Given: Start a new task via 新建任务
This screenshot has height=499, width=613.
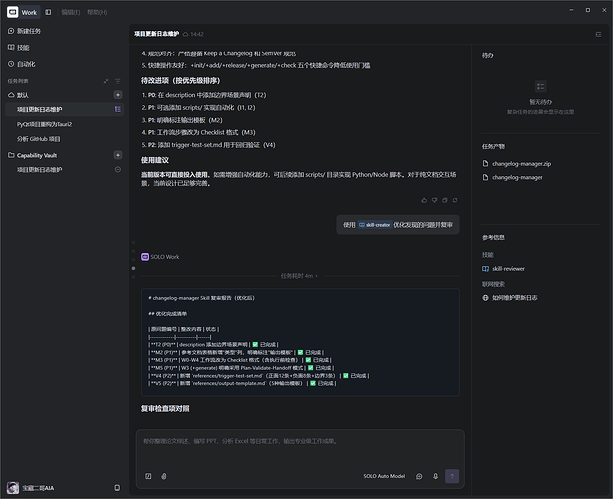Looking at the screenshot, I should 24,31.
